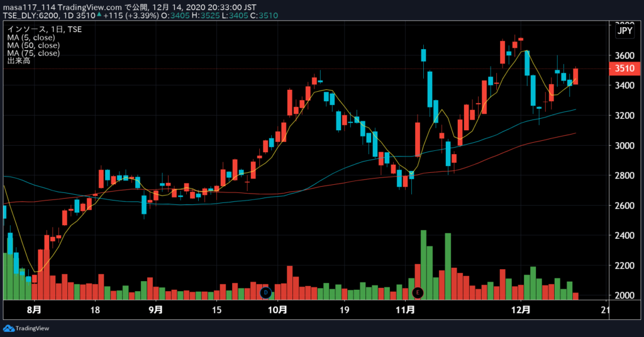Click the O:3405 open value in header
This screenshot has width=644, height=337.
pos(175,16)
